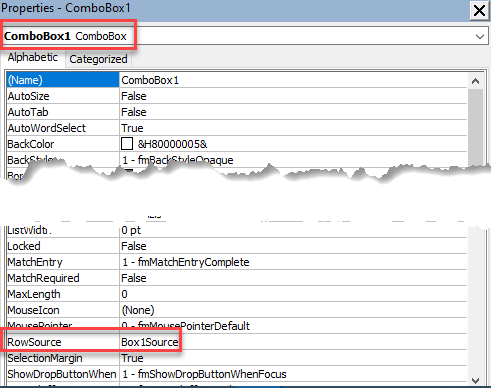Click the ListWidth 0 pt value

[x=293, y=230]
